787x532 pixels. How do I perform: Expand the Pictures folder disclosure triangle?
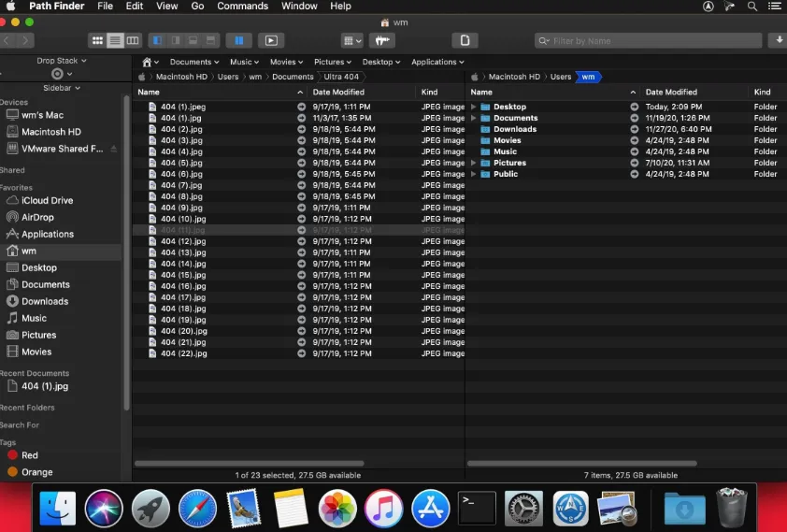[x=473, y=163]
